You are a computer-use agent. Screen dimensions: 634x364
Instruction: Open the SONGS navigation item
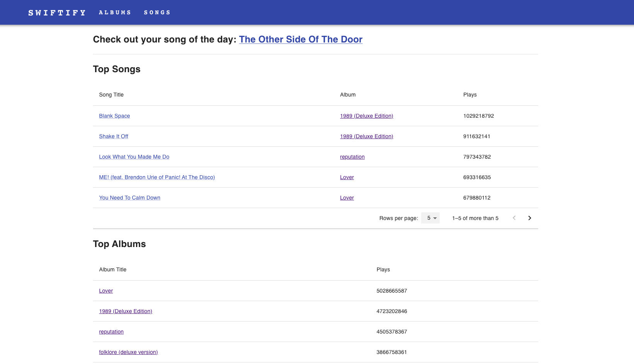click(x=157, y=12)
